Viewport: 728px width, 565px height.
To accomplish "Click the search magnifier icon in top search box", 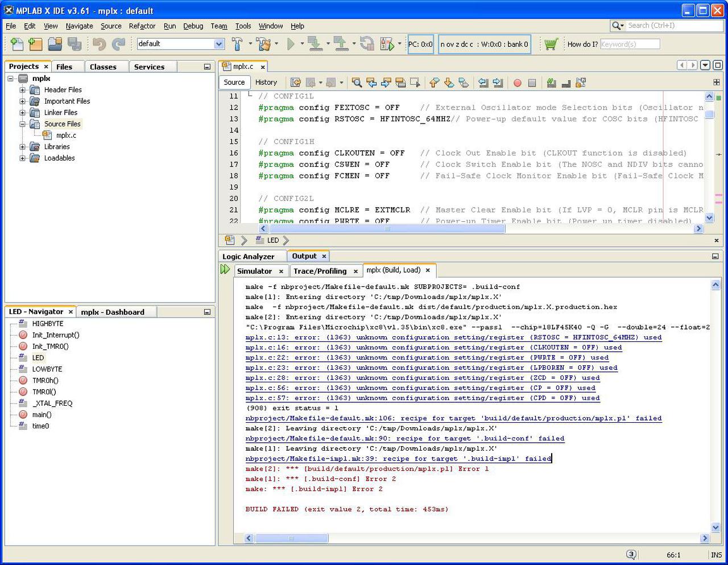I will click(x=617, y=26).
